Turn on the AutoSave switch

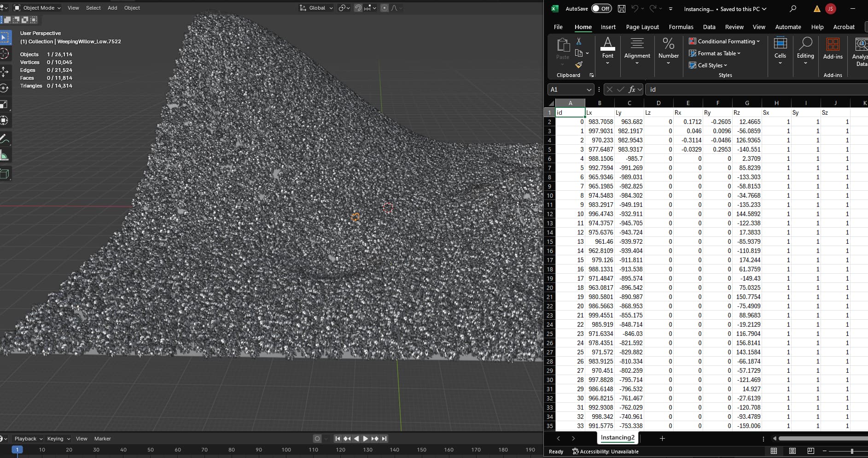click(x=601, y=9)
